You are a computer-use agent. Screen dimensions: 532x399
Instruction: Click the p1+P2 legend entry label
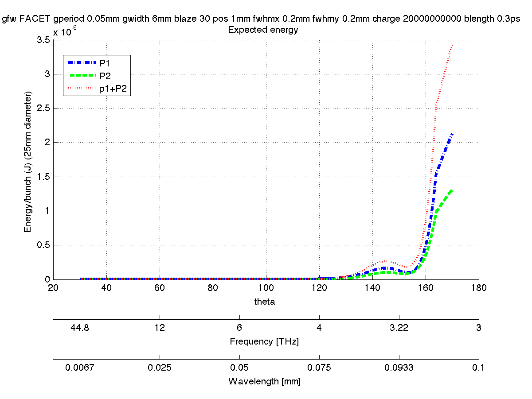113,89
